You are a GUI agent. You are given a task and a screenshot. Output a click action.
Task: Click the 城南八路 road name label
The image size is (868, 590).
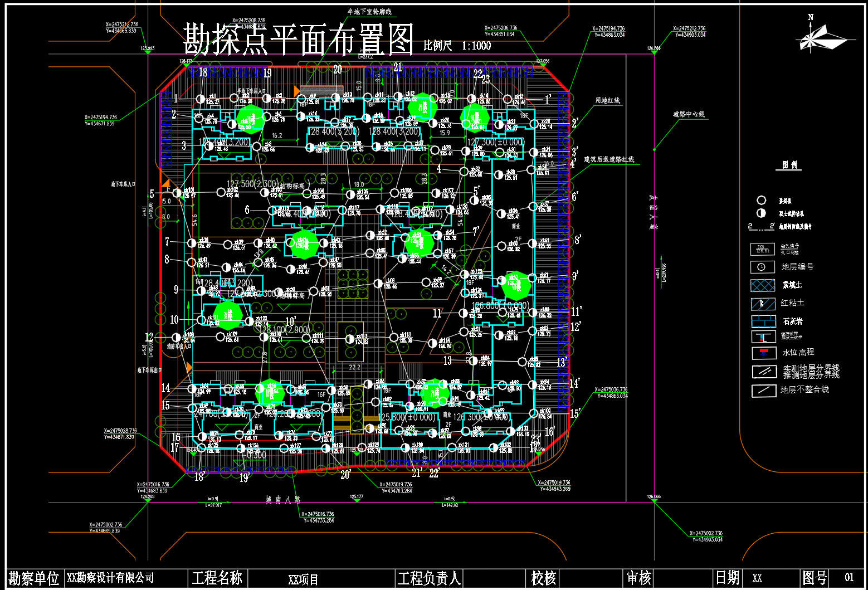click(282, 500)
